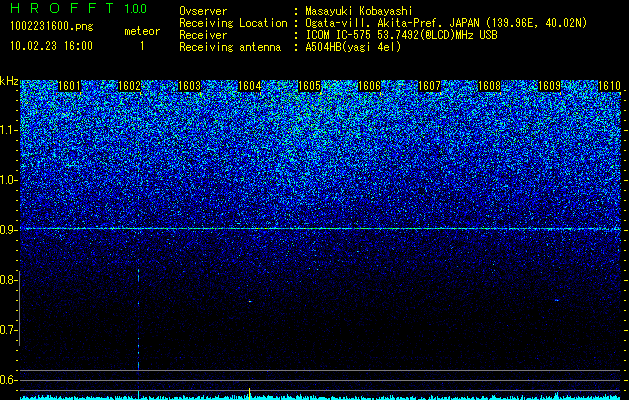Click the 1610 time marker
The width and height of the screenshot is (629, 400).
[609, 86]
